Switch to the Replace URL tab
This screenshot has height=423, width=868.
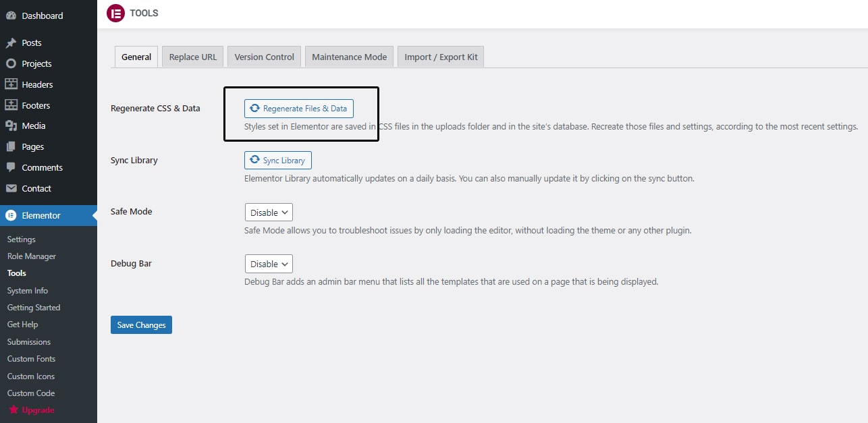click(x=192, y=57)
